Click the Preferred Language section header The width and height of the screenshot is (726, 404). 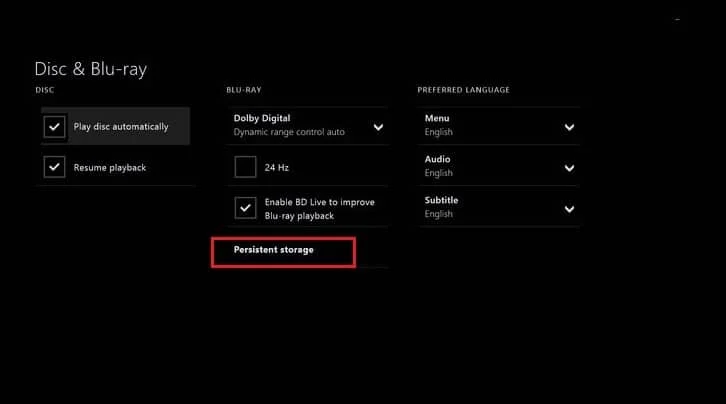click(x=463, y=90)
